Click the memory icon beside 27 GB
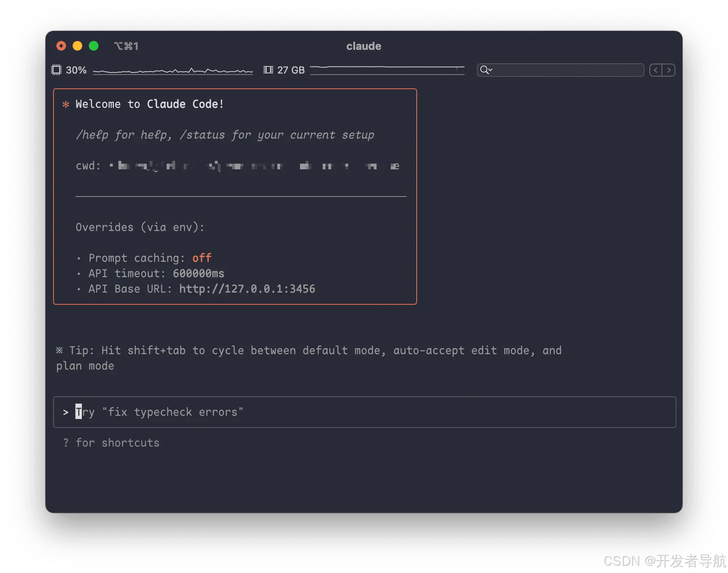 click(x=268, y=70)
